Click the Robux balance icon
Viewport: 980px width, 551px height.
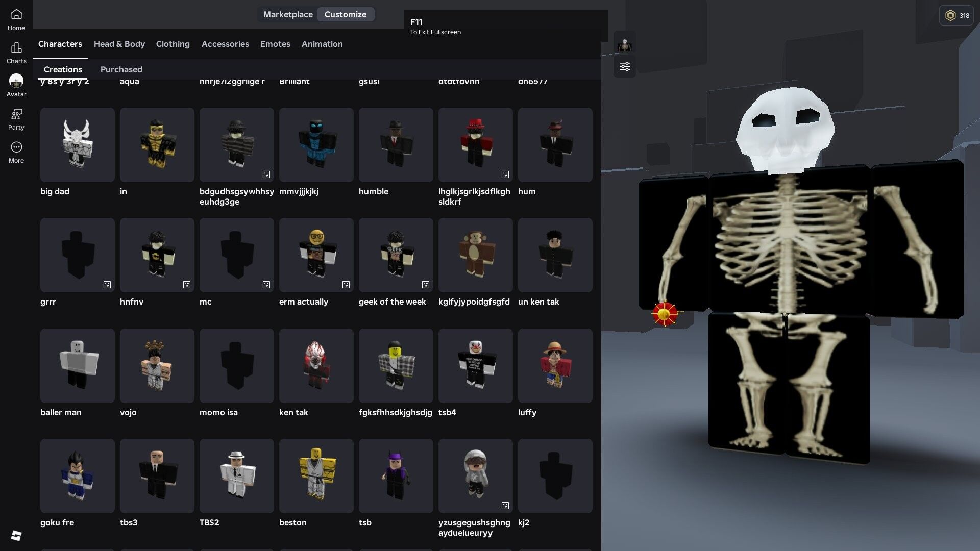point(950,15)
